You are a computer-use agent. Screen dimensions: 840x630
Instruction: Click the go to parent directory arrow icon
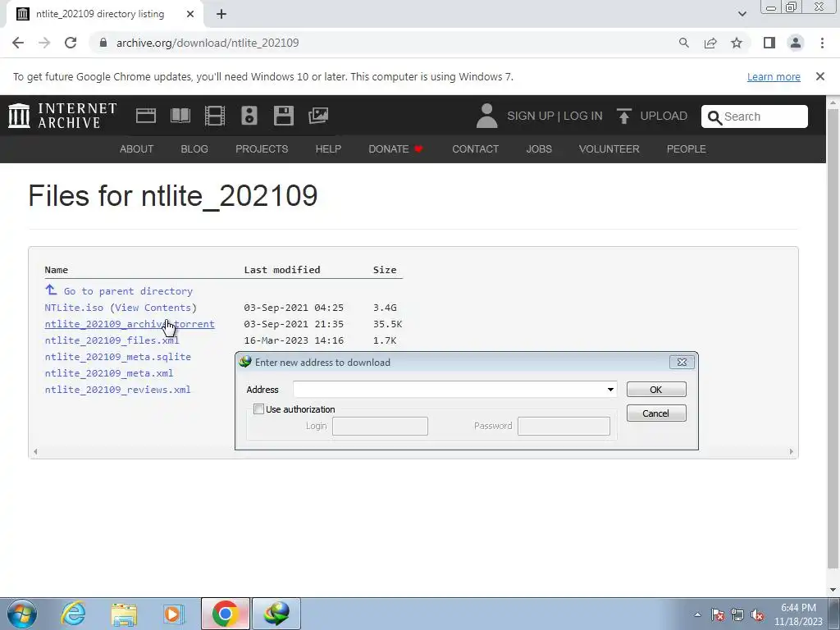point(51,290)
